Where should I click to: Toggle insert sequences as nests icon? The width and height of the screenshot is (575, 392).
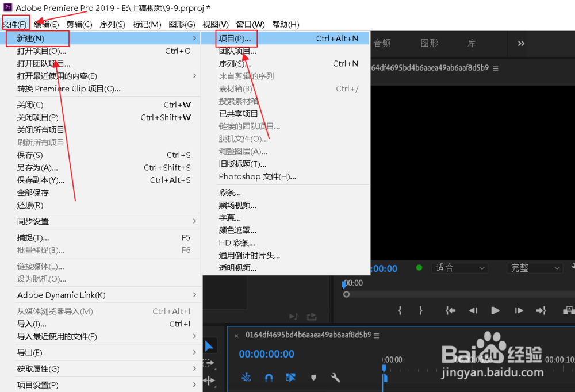pos(247,377)
